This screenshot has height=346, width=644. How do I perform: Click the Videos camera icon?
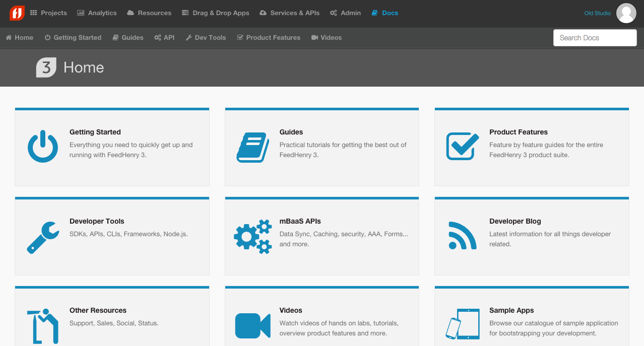(253, 326)
